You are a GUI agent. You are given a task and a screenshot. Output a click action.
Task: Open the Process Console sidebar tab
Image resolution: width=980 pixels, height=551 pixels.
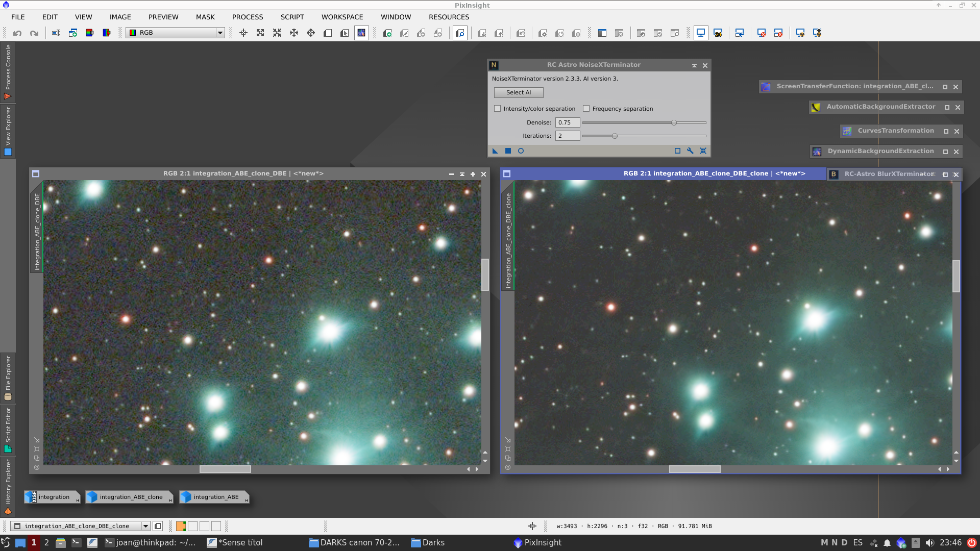(x=8, y=71)
